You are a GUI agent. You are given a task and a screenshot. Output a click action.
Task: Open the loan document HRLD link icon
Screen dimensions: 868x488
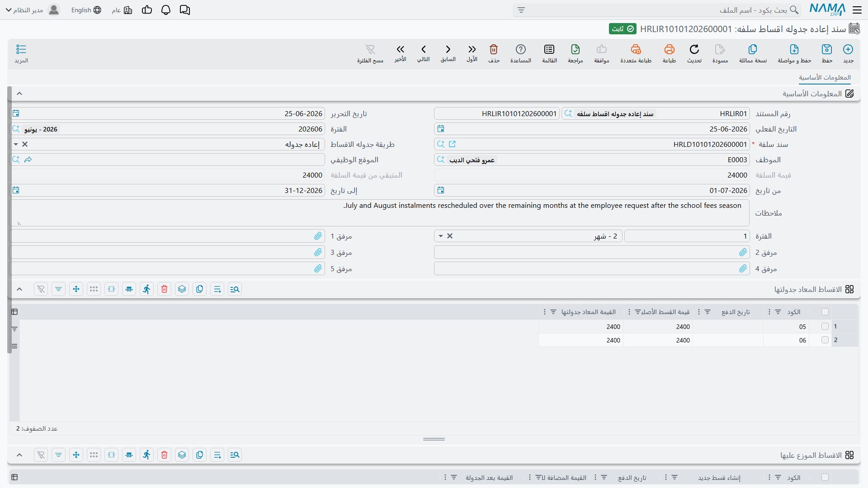[453, 144]
